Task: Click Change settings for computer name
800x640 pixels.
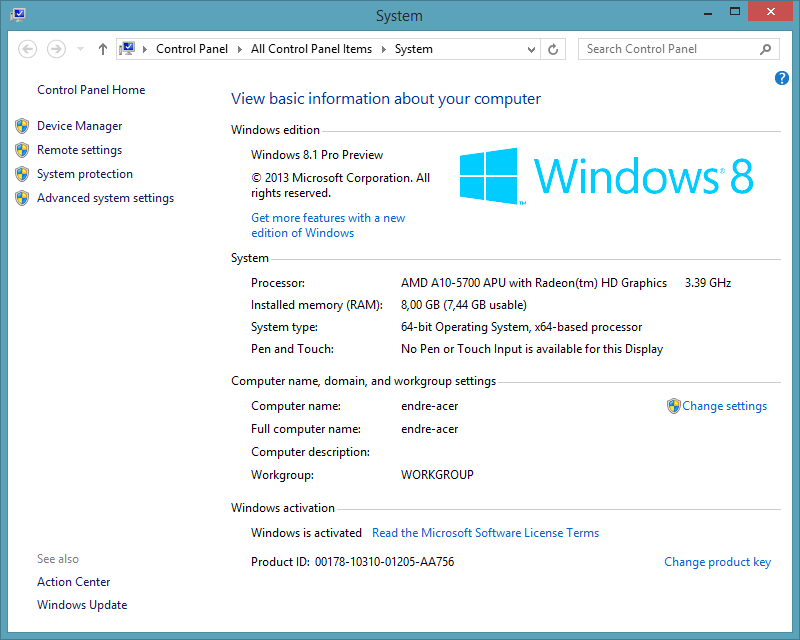Action: pos(724,406)
